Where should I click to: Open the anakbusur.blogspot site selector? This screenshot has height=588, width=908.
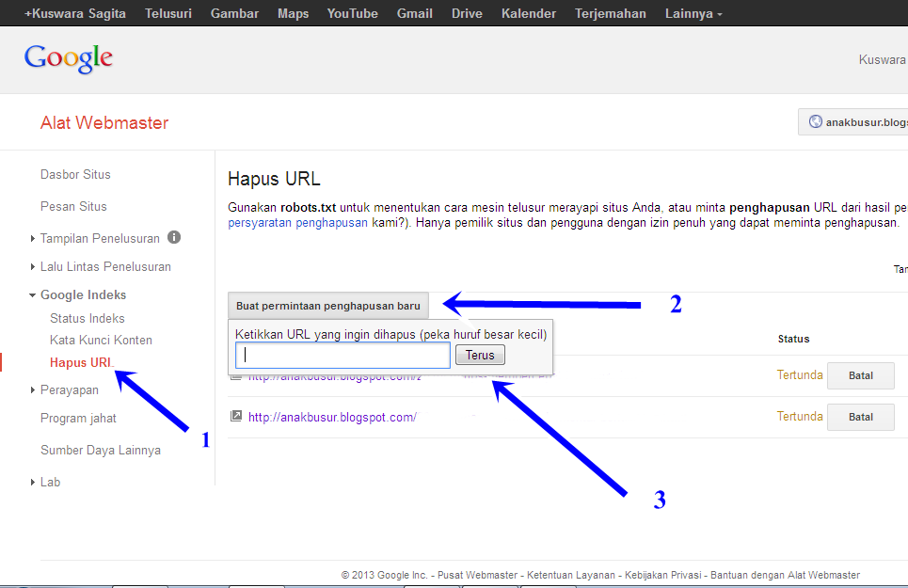click(853, 122)
